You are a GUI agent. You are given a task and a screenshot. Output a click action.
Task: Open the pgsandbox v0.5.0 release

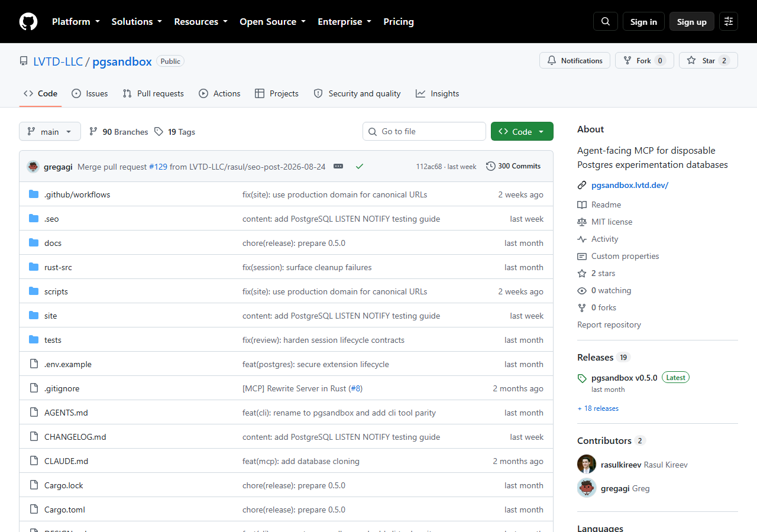tap(624, 378)
